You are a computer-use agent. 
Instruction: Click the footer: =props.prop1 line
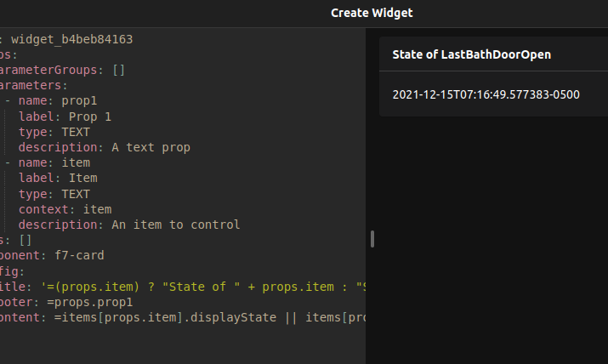[x=68, y=302]
